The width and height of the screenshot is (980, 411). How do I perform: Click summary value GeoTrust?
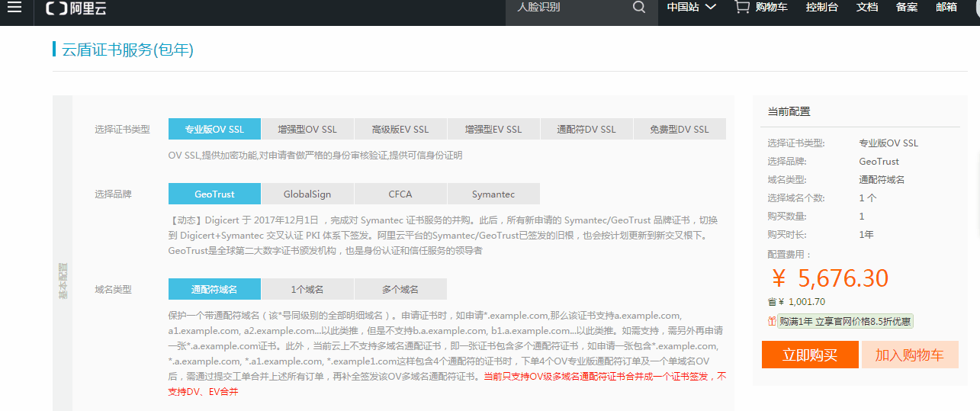(x=879, y=161)
